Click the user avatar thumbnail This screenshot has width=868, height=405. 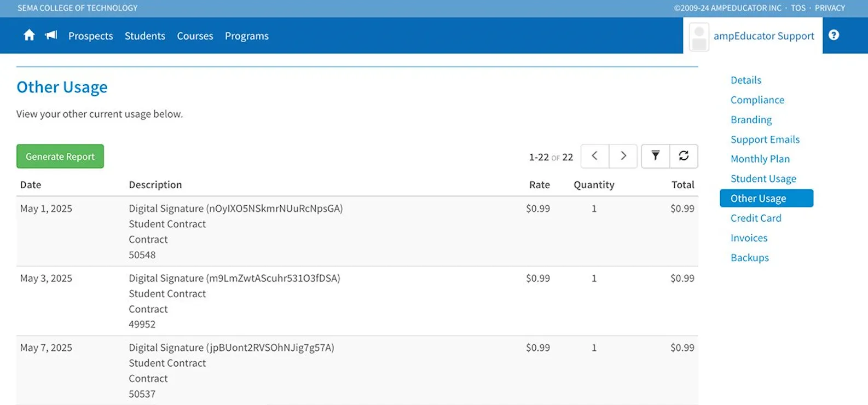699,37
